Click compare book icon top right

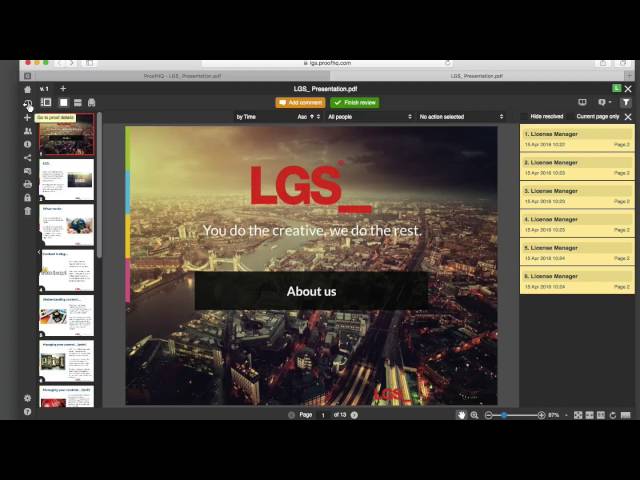[x=582, y=102]
